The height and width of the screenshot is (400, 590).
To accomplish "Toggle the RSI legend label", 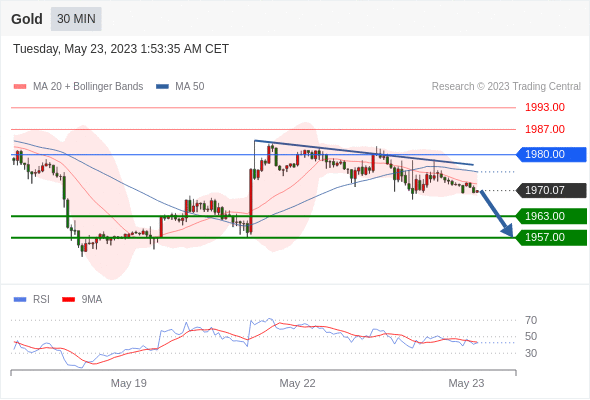I will [x=41, y=300].
